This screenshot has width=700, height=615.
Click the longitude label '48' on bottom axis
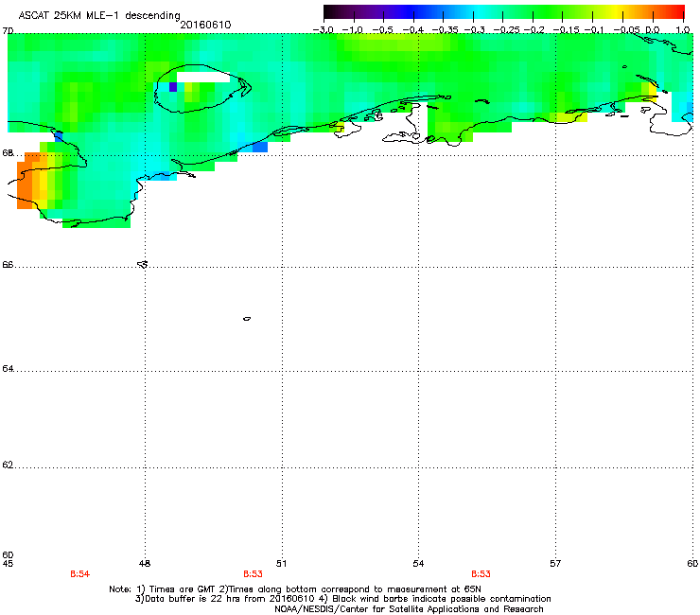[x=145, y=564]
